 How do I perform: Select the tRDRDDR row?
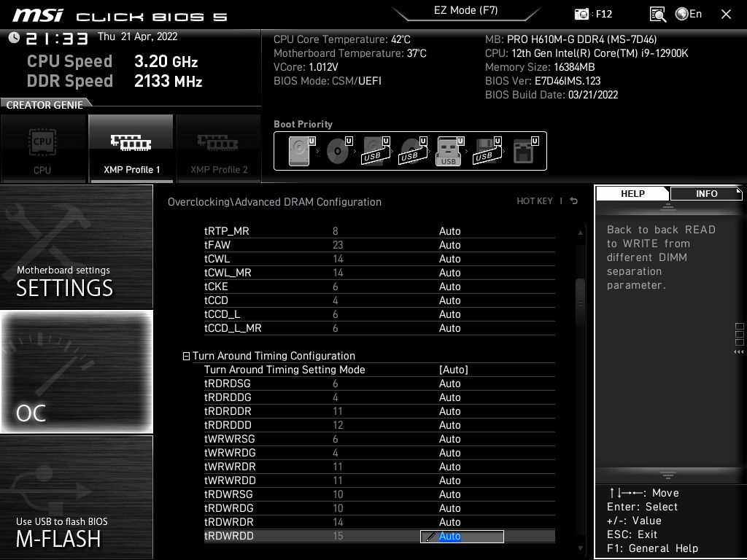(x=379, y=411)
